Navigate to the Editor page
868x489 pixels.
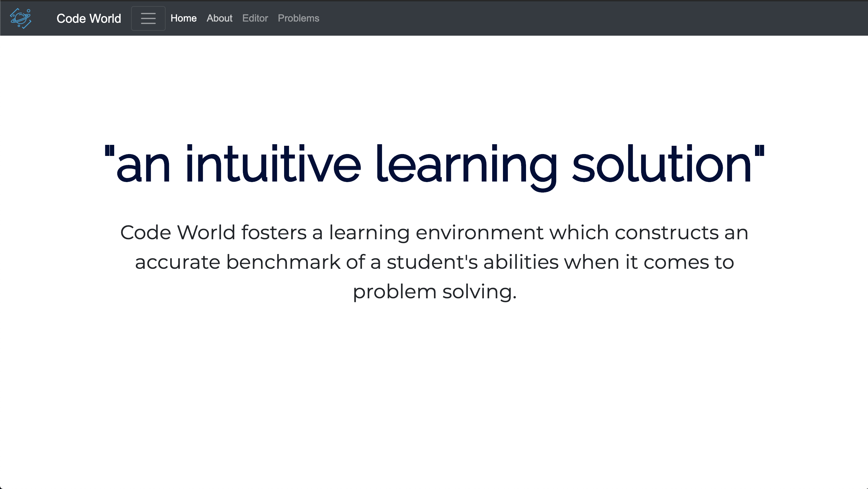(255, 18)
